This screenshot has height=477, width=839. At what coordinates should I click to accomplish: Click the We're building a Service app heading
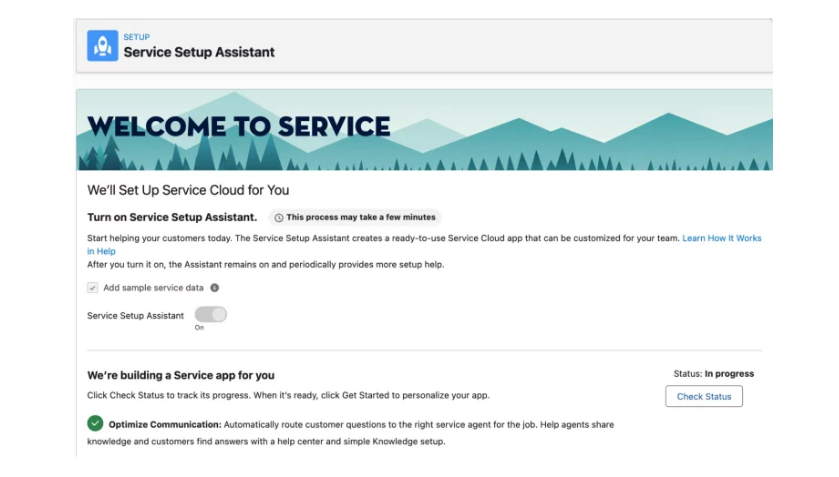181,375
